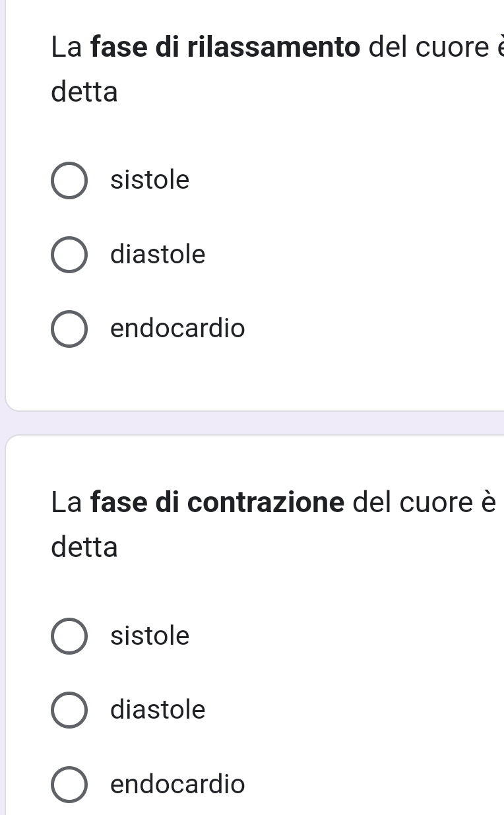The width and height of the screenshot is (504, 815).
Task: Click the "endocardio" label under the contrazione question
Action: [x=177, y=785]
